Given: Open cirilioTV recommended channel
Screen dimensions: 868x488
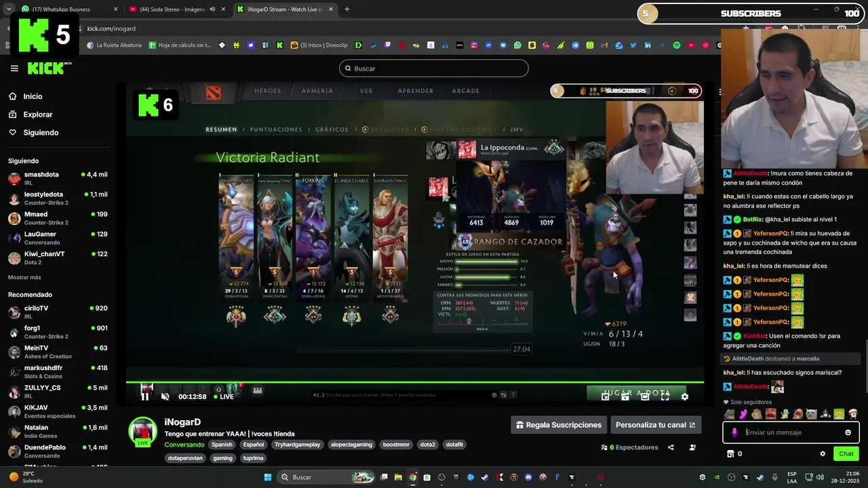Looking at the screenshot, I should tap(58, 312).
